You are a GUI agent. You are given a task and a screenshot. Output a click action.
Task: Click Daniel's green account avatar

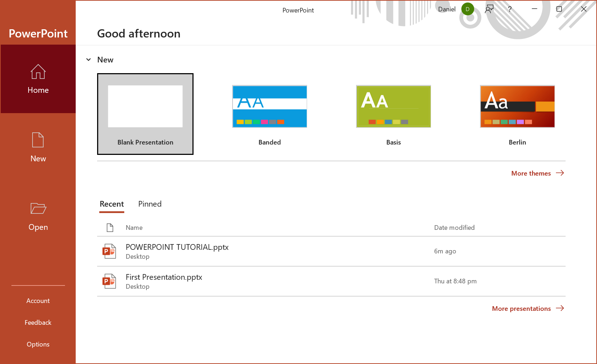[x=467, y=9]
